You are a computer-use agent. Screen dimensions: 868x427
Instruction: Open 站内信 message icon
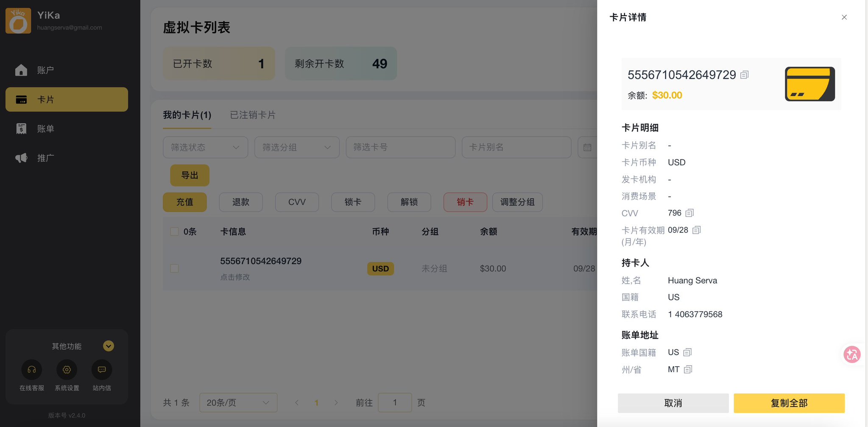click(102, 370)
